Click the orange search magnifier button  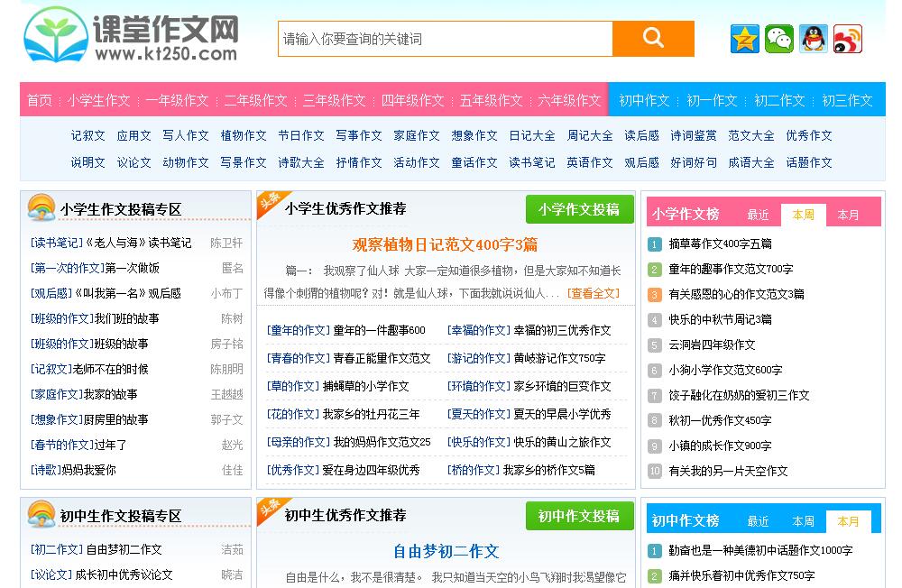click(x=653, y=39)
